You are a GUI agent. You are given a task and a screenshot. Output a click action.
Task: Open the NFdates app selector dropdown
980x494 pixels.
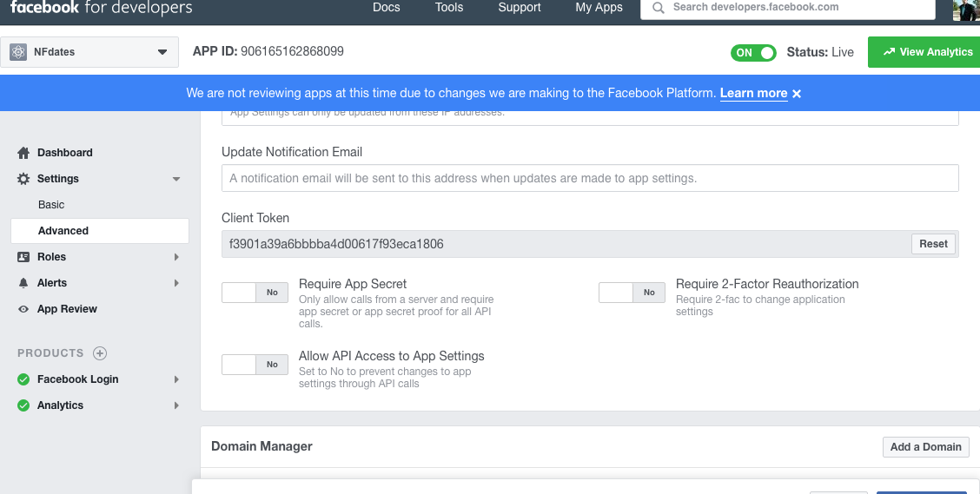[x=89, y=52]
